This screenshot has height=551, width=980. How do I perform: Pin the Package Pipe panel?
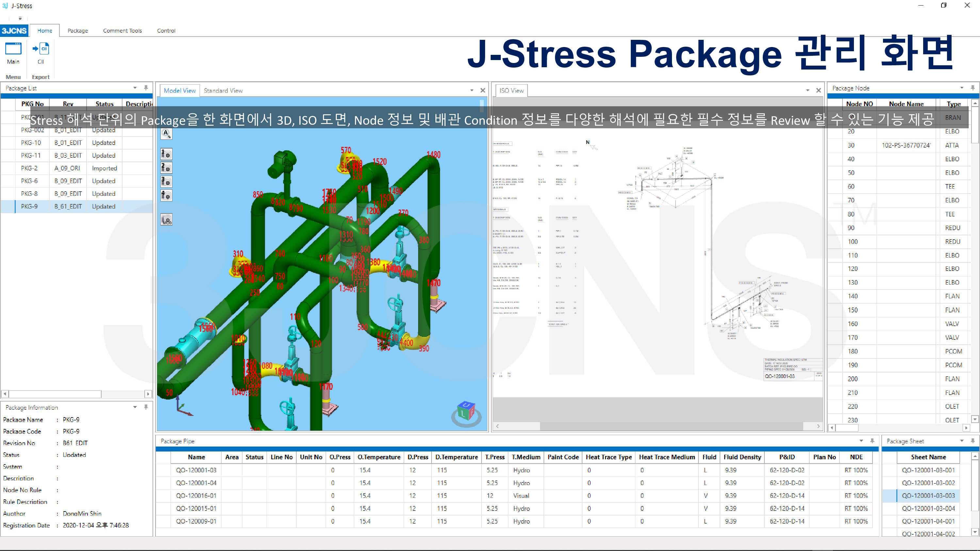click(872, 441)
